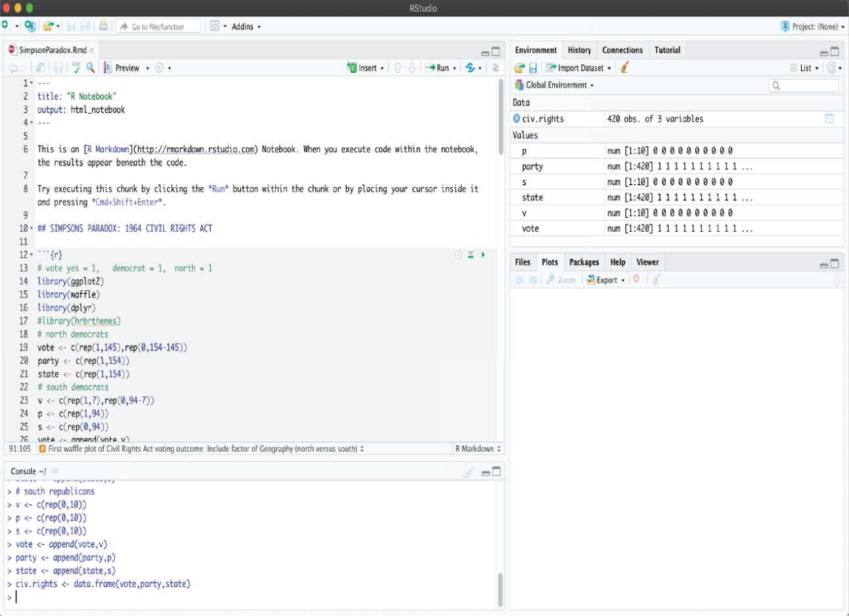View civ.rights as a data table using the grid icon
Image resolution: width=849 pixels, height=616 pixels.
click(x=829, y=119)
